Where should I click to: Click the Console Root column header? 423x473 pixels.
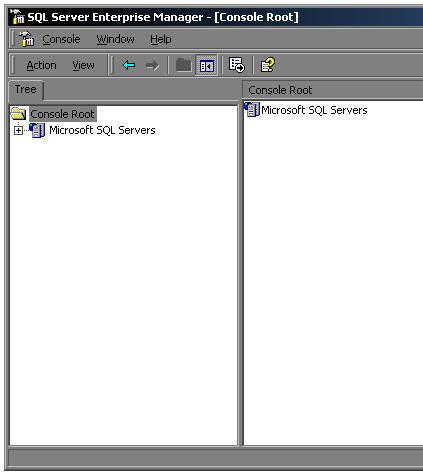pos(333,90)
